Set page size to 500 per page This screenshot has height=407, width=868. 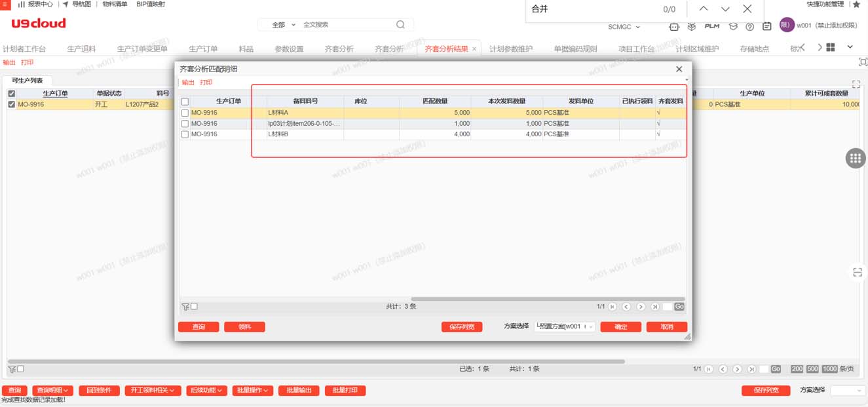point(812,369)
